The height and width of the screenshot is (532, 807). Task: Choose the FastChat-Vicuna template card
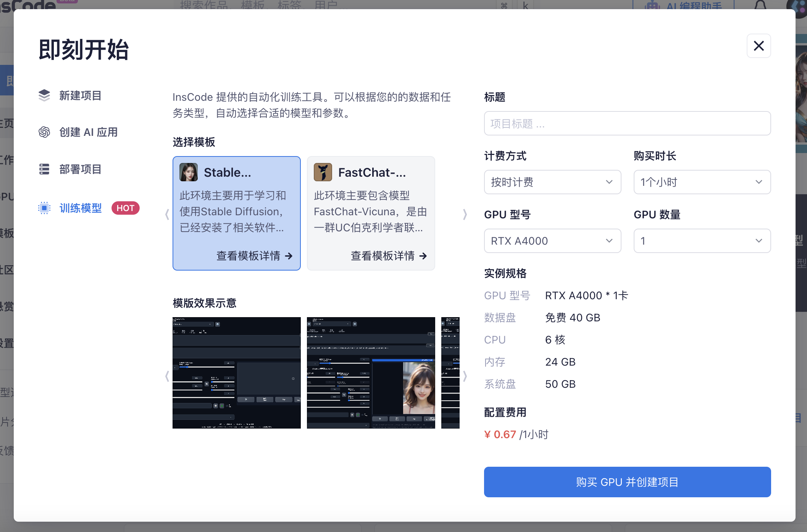tap(371, 213)
